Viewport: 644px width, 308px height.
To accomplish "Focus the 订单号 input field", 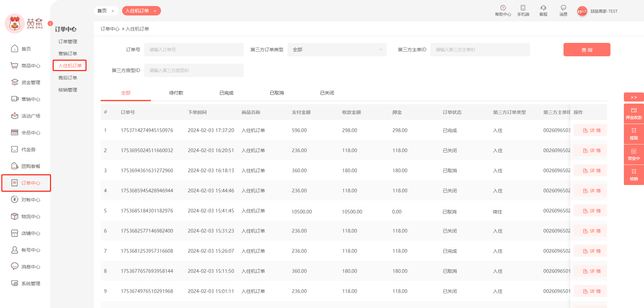I will [194, 50].
